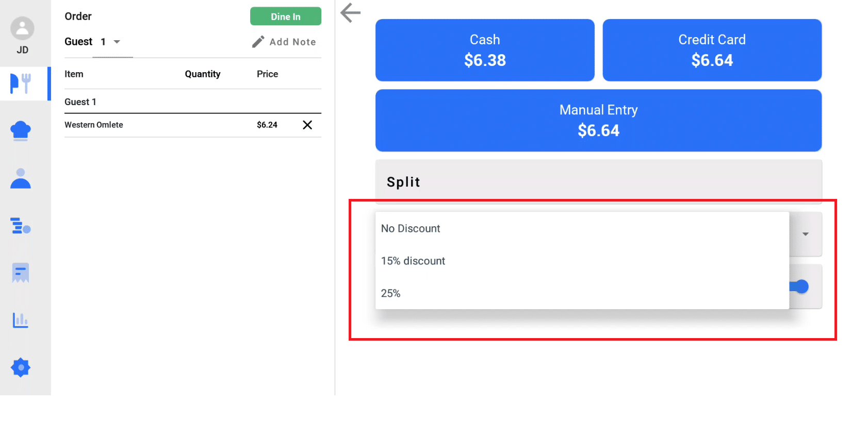Collapse discount dropdown using its arrow
868x436 pixels.
click(x=806, y=234)
